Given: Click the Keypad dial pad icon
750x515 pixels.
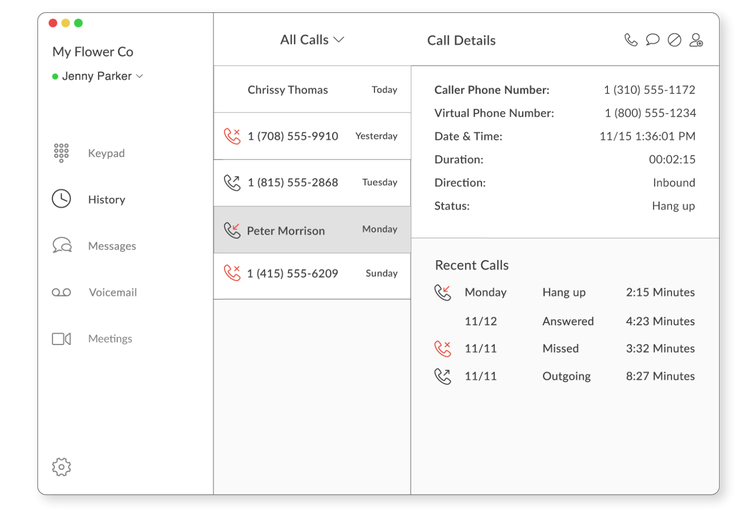Looking at the screenshot, I should click(61, 153).
